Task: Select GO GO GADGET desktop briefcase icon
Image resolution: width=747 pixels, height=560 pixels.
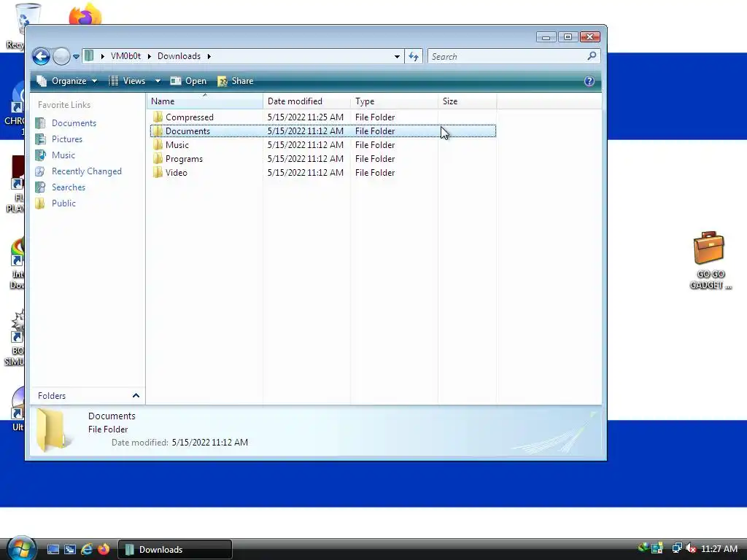Action: coord(709,260)
